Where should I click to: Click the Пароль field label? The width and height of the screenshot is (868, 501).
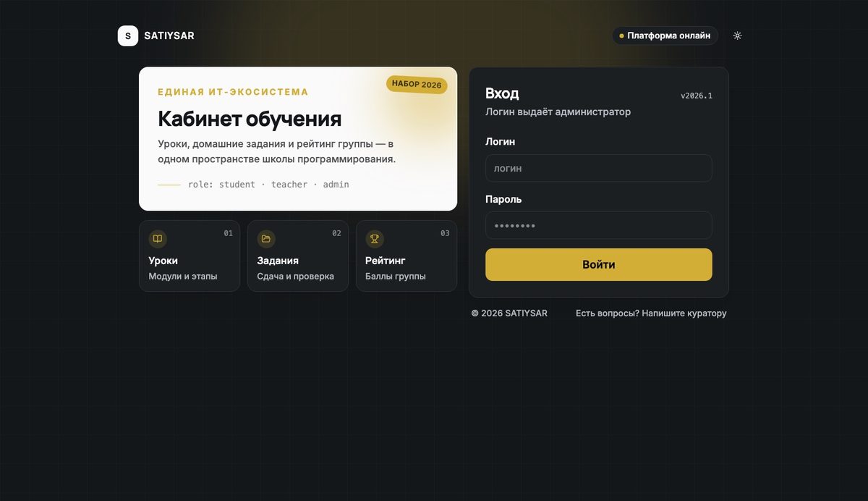[x=503, y=199]
